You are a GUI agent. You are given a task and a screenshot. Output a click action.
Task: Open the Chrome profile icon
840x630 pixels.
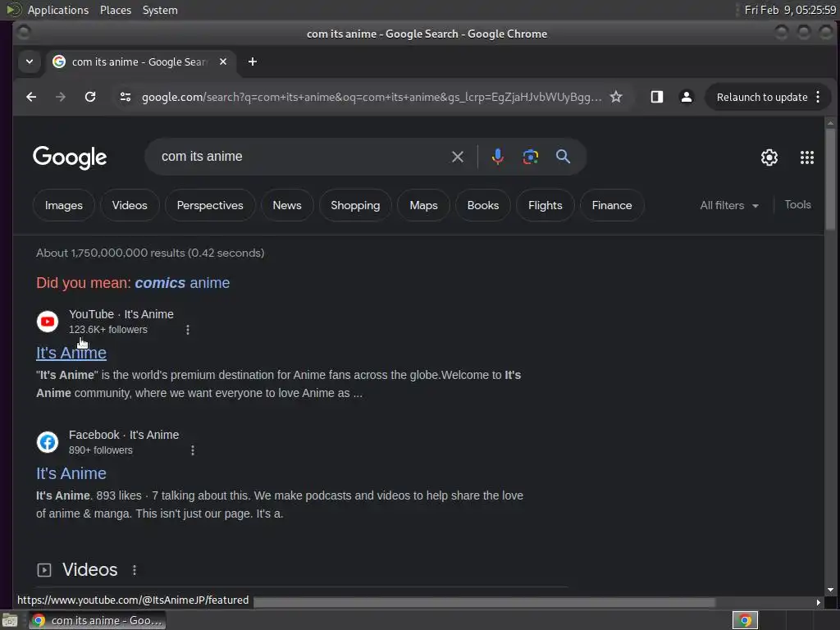[x=686, y=97]
